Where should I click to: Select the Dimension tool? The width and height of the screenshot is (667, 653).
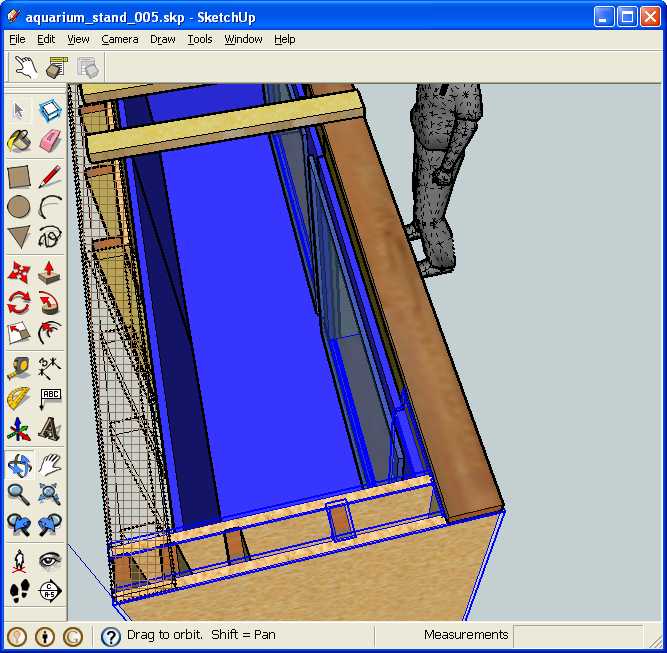[50, 368]
